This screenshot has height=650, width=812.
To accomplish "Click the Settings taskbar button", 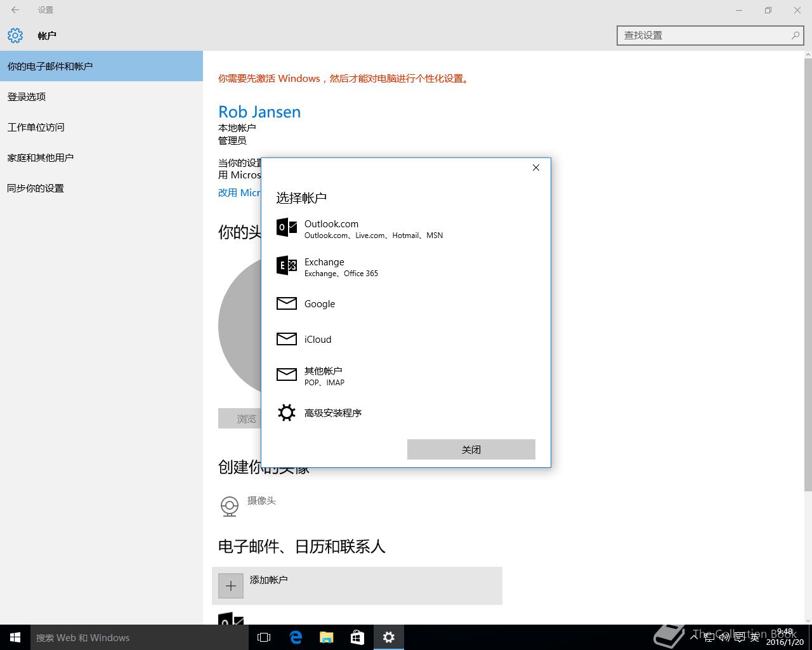I will click(389, 637).
